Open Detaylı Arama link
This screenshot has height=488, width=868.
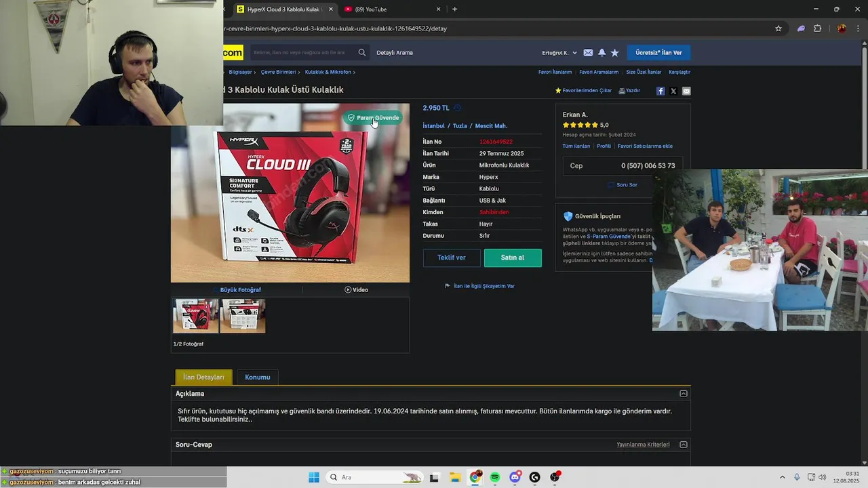(395, 53)
